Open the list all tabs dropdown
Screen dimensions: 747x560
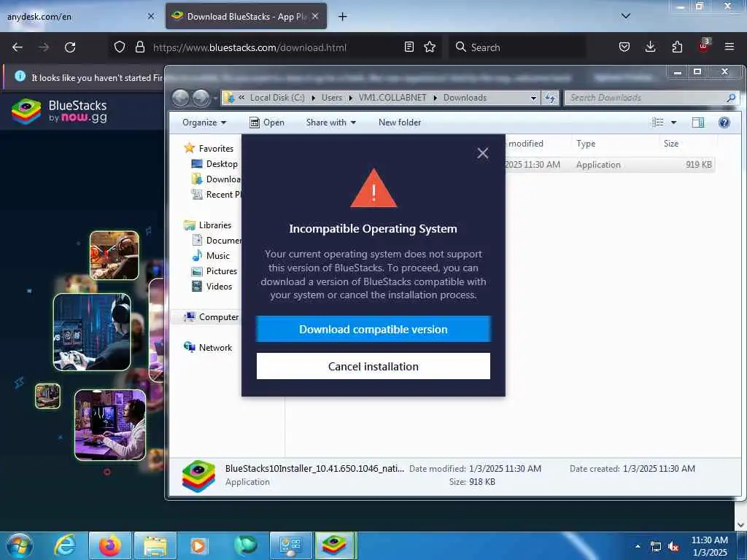coord(626,17)
